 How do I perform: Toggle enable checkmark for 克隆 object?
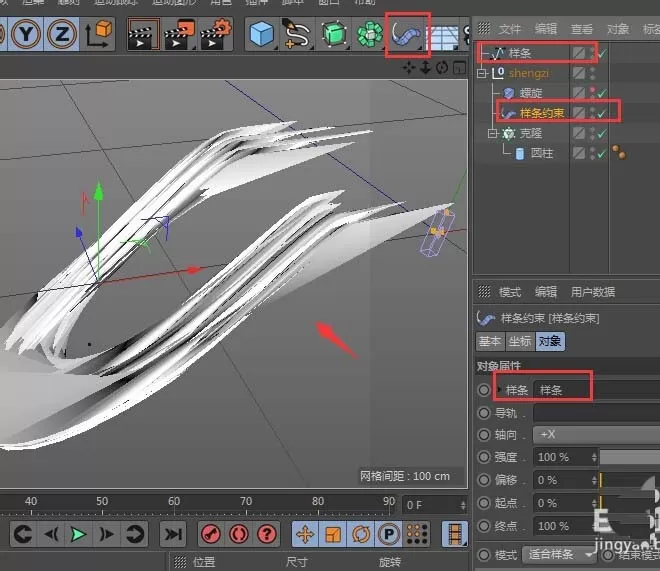point(602,133)
